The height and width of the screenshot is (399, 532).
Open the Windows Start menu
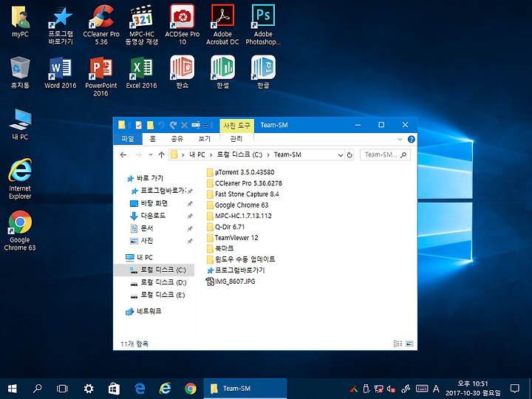tap(12, 389)
